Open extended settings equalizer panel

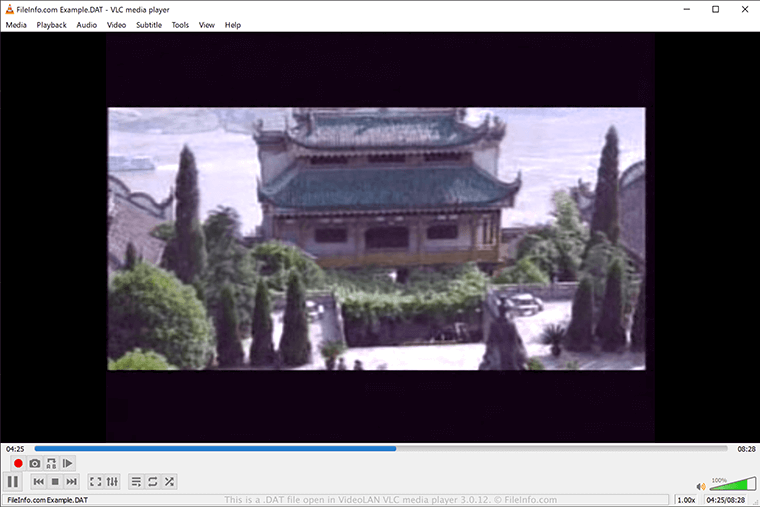tap(113, 482)
